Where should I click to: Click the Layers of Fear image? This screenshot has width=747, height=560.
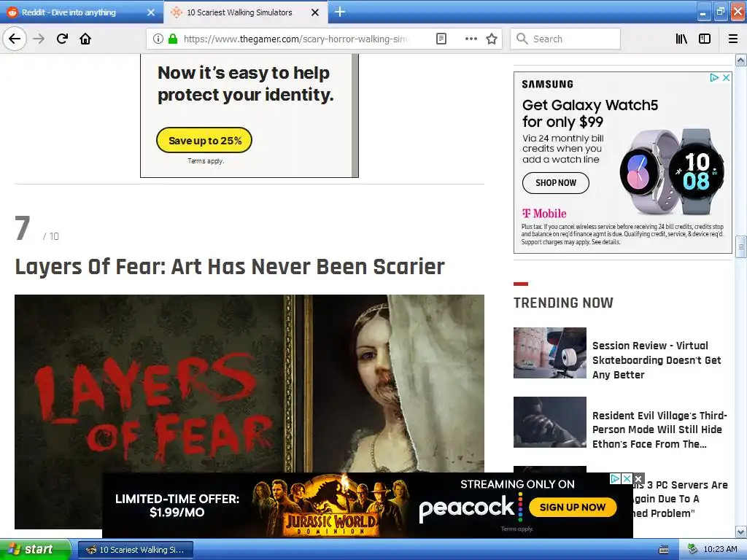coord(249,384)
